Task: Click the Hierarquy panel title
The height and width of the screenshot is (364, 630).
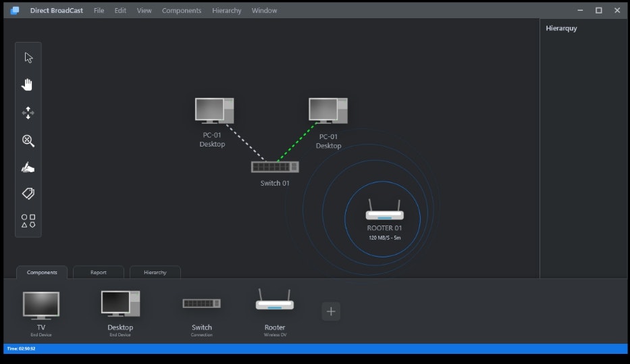Action: tap(561, 28)
